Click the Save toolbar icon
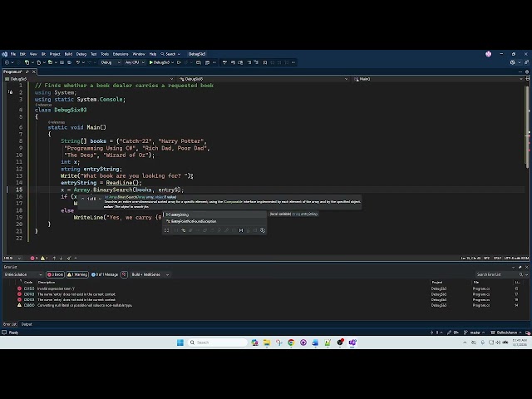The height and width of the screenshot is (399, 532). [x=62, y=62]
